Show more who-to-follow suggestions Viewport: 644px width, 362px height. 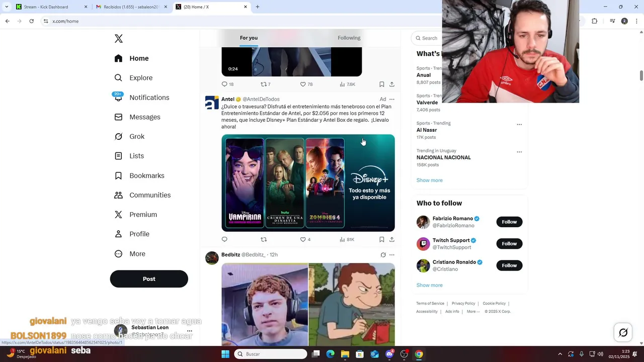pos(430,285)
